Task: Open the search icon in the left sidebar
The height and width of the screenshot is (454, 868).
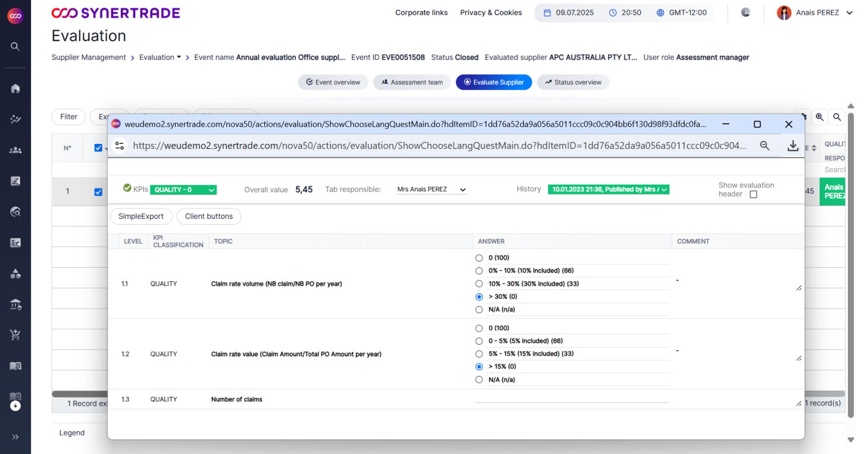Action: pos(15,47)
